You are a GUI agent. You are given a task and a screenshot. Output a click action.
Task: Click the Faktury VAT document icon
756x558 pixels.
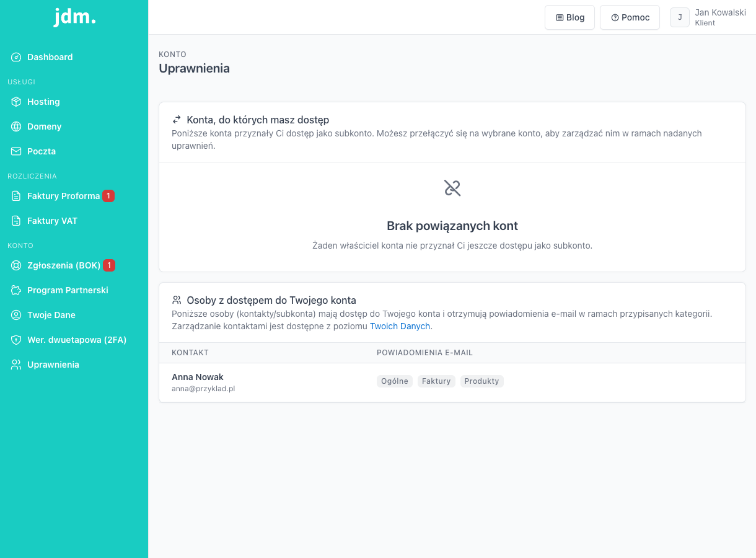click(x=16, y=221)
